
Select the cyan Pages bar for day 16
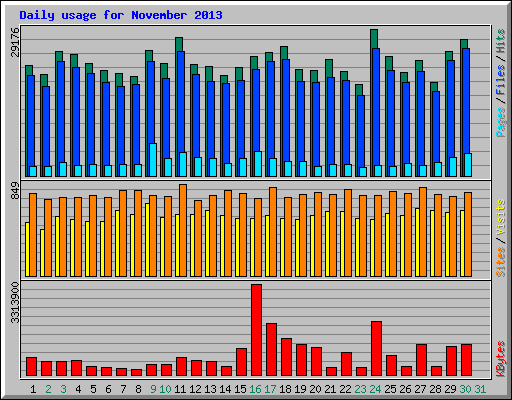(x=258, y=164)
